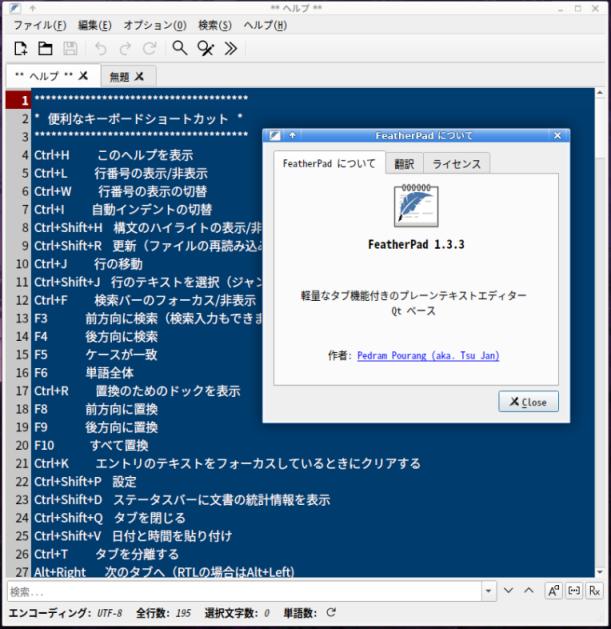The image size is (611, 629).
Task: Open the ヘルプ(H) menu
Action: [265, 25]
